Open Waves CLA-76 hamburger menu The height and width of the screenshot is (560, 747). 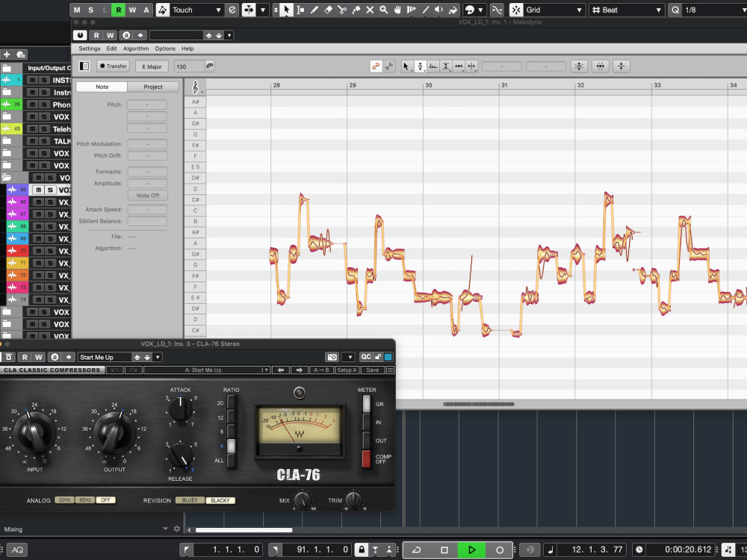point(390,370)
